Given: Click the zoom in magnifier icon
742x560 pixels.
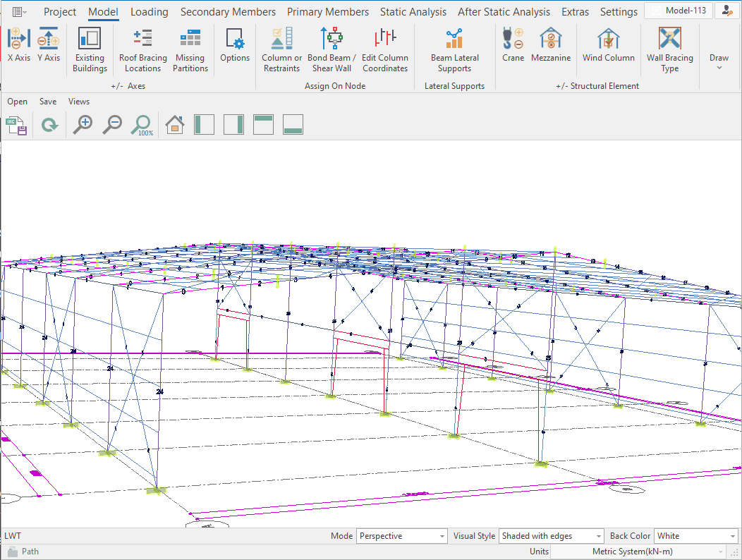Looking at the screenshot, I should (x=83, y=126).
